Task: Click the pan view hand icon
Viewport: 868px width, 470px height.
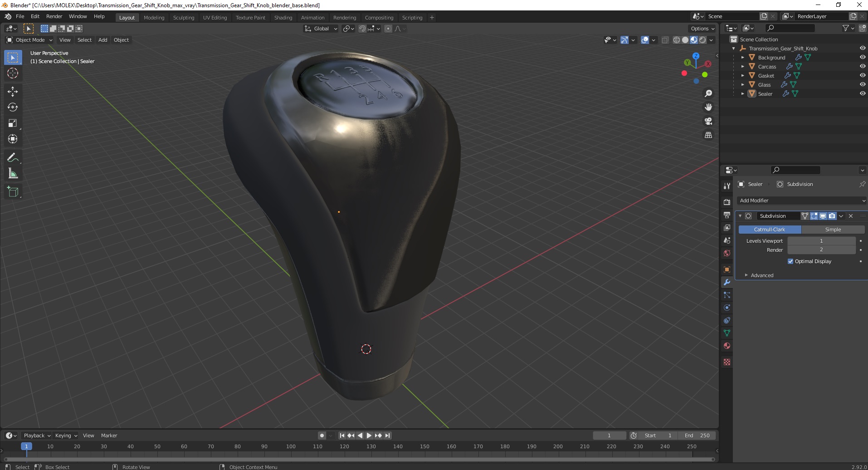Action: click(x=708, y=107)
